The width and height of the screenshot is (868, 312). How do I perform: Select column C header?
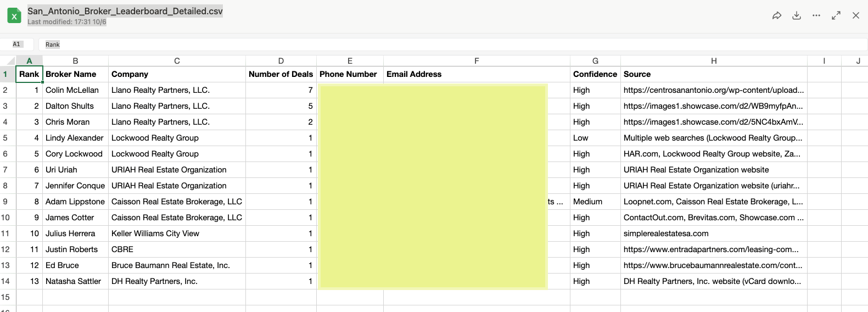177,61
